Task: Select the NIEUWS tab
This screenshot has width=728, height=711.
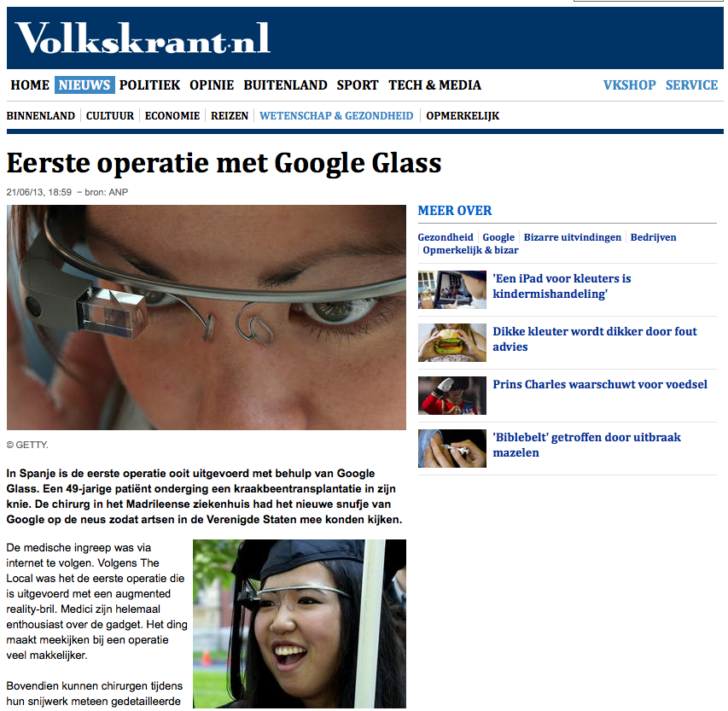Action: click(84, 85)
